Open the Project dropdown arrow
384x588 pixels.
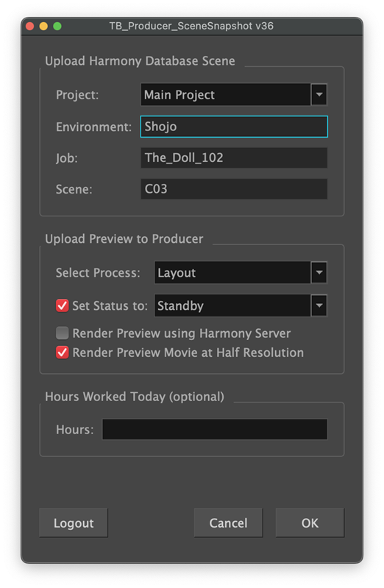pos(319,94)
